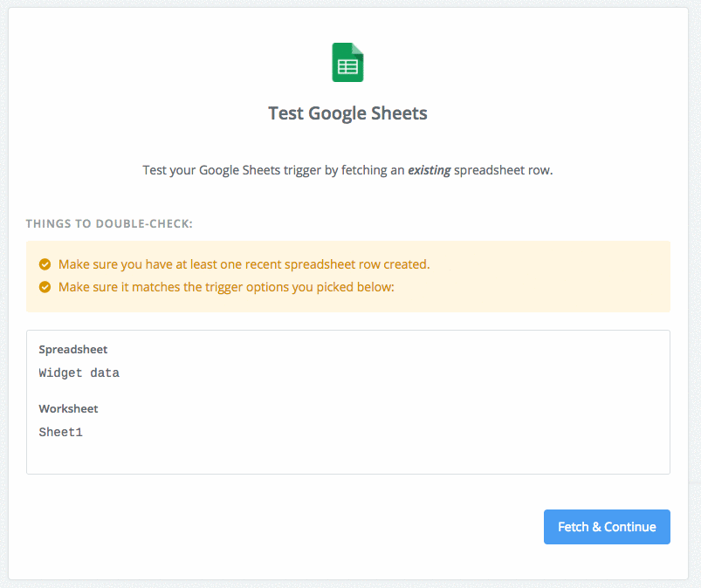
Task: Click the Fetch & Continue button
Action: pyautogui.click(x=607, y=527)
